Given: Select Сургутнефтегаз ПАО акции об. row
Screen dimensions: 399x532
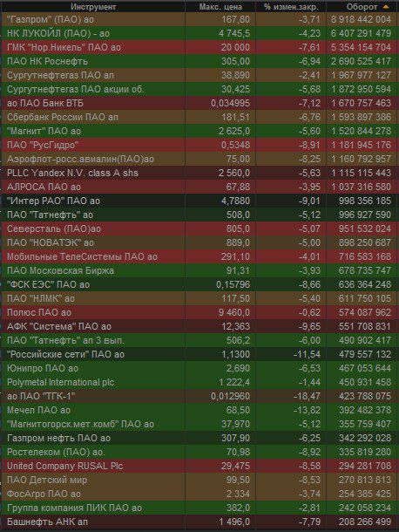Looking at the screenshot, I should (199, 89).
